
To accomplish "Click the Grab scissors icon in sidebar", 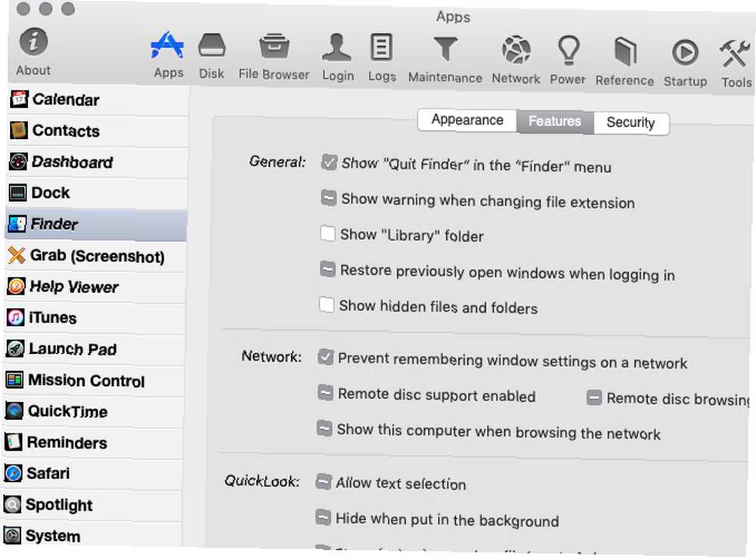I will [17, 255].
